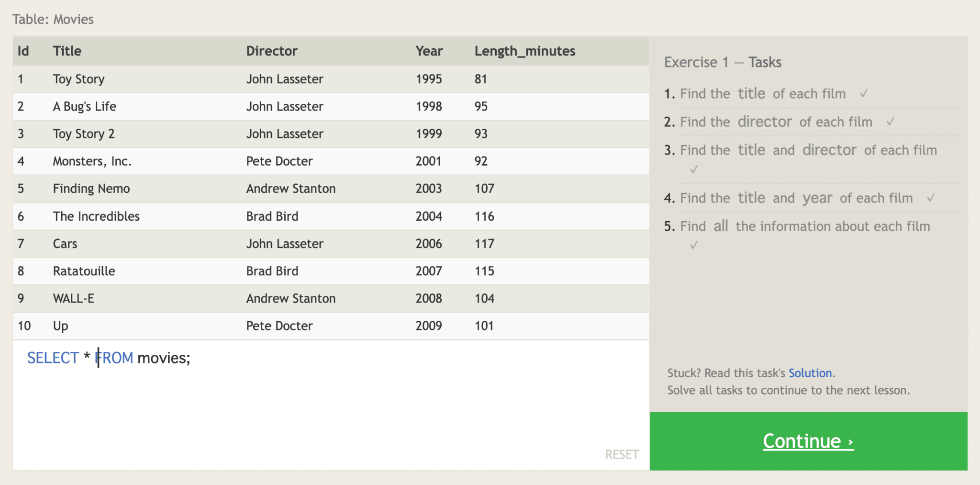Open the Solution link
The height and width of the screenshot is (485, 980).
(810, 373)
